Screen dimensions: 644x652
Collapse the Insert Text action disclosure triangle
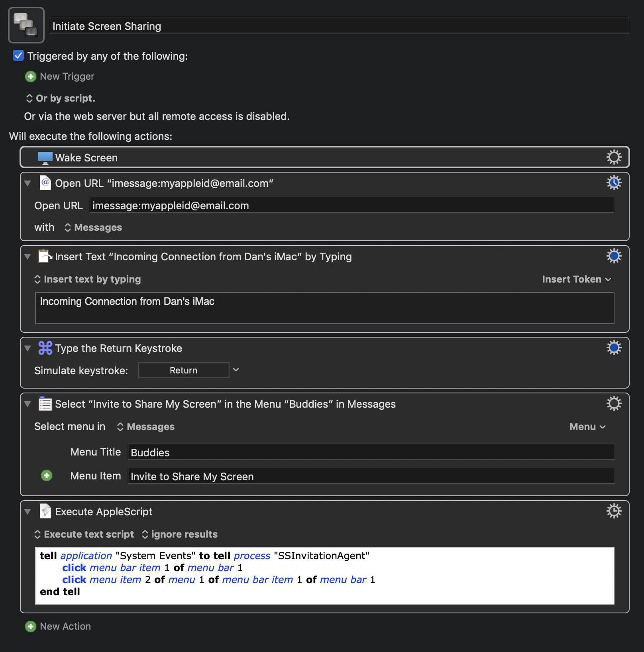point(27,257)
